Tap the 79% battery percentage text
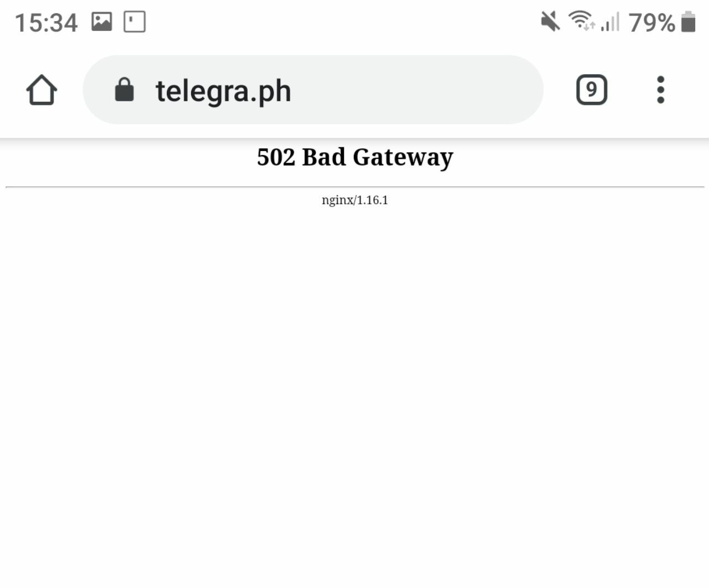Viewport: 709px width, 588px height. (652, 23)
